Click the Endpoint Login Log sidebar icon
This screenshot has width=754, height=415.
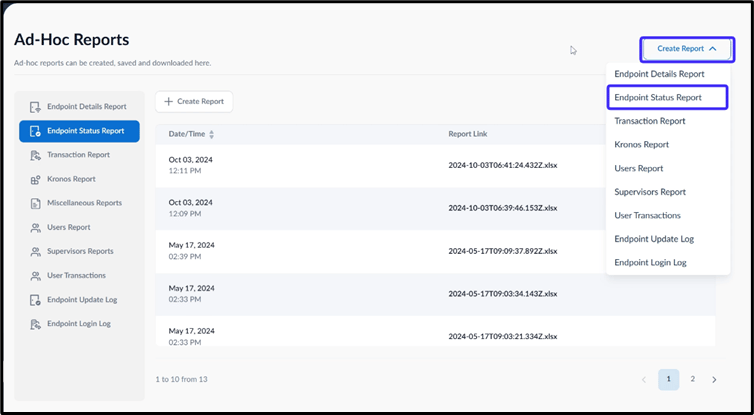35,324
